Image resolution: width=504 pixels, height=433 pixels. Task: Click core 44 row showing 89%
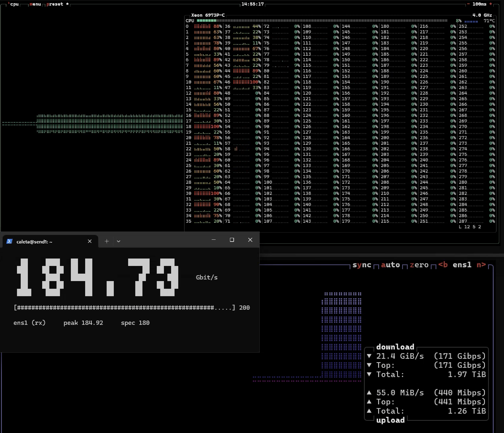click(x=243, y=71)
